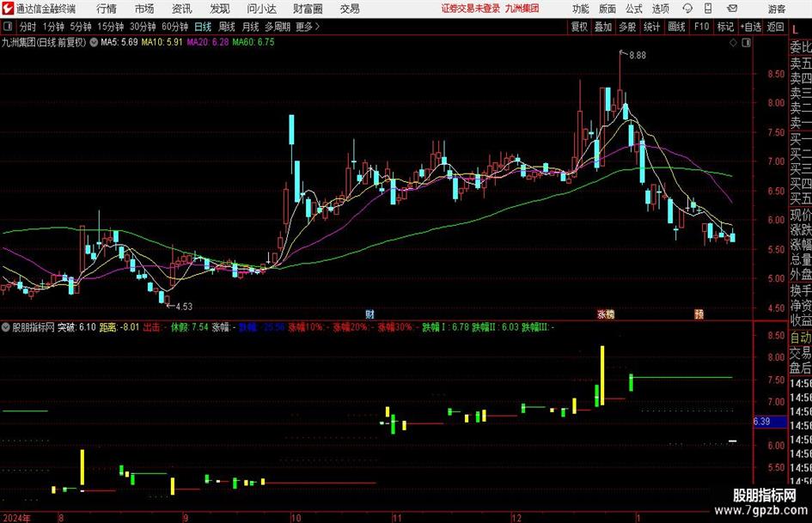Image resolution: width=812 pixels, height=523 pixels.
Task: Click 跌幅II: 6.03 indicator value
Action: [x=495, y=327]
